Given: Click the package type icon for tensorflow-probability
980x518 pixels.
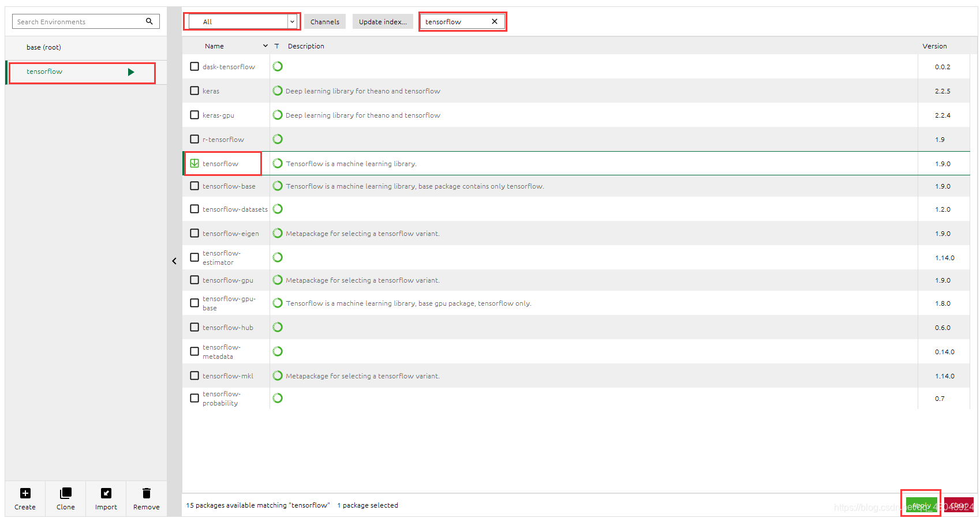Looking at the screenshot, I should point(278,398).
